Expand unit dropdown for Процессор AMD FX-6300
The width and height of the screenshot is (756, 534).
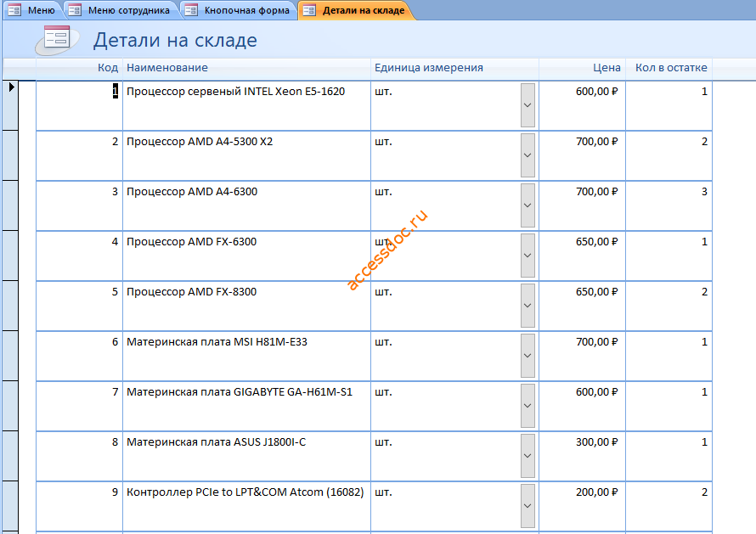click(528, 256)
